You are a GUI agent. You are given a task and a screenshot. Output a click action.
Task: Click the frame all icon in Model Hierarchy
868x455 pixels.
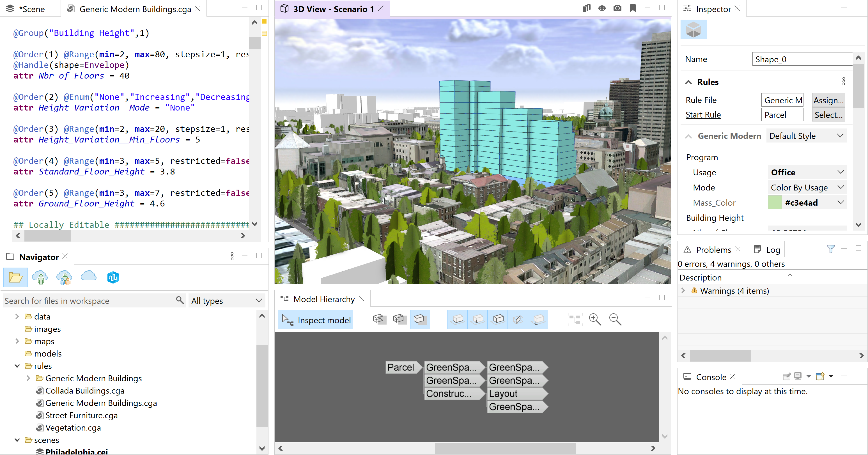[575, 319]
